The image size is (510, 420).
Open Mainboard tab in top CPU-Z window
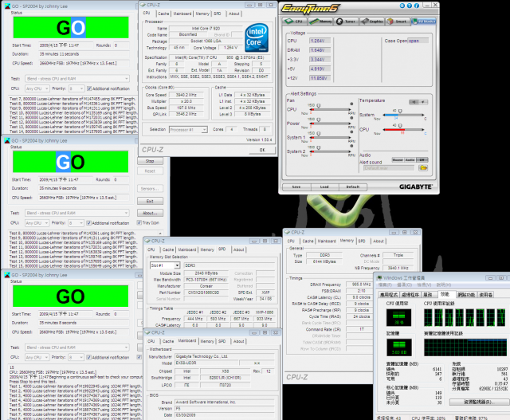pyautogui.click(x=182, y=14)
